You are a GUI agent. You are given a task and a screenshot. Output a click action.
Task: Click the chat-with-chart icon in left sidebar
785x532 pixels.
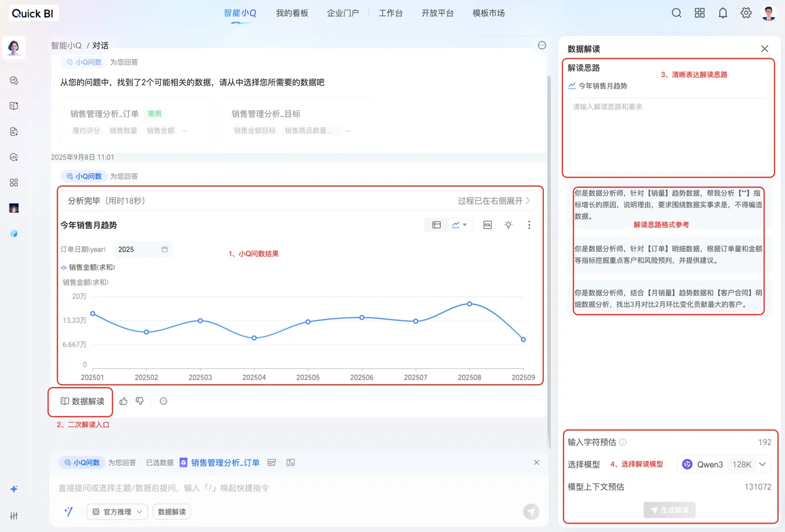tap(14, 81)
